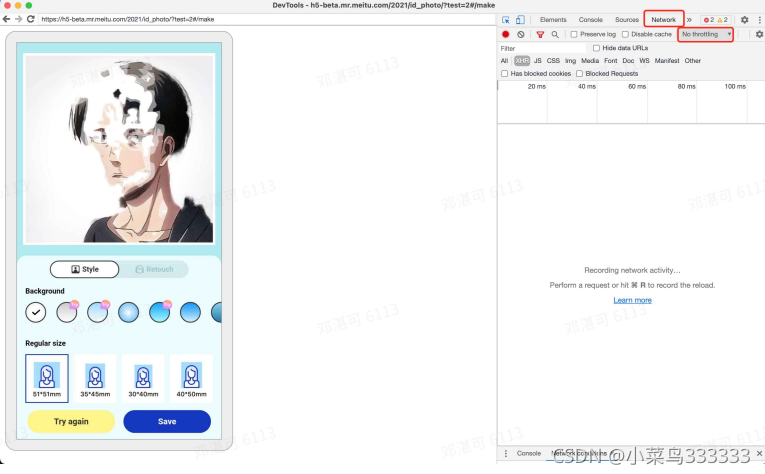Select the gray gradient background swatch
This screenshot has width=765, height=474.
(66, 312)
